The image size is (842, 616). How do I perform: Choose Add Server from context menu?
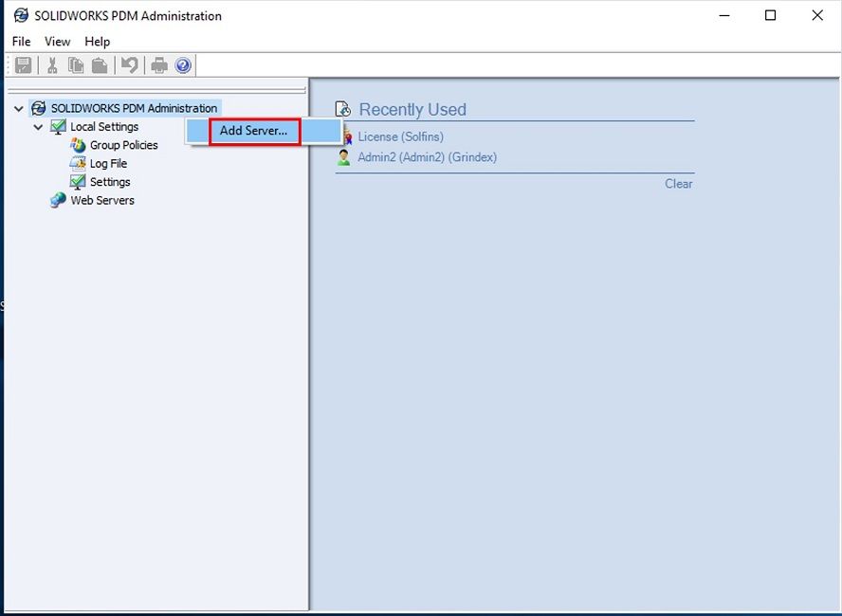[x=253, y=131]
